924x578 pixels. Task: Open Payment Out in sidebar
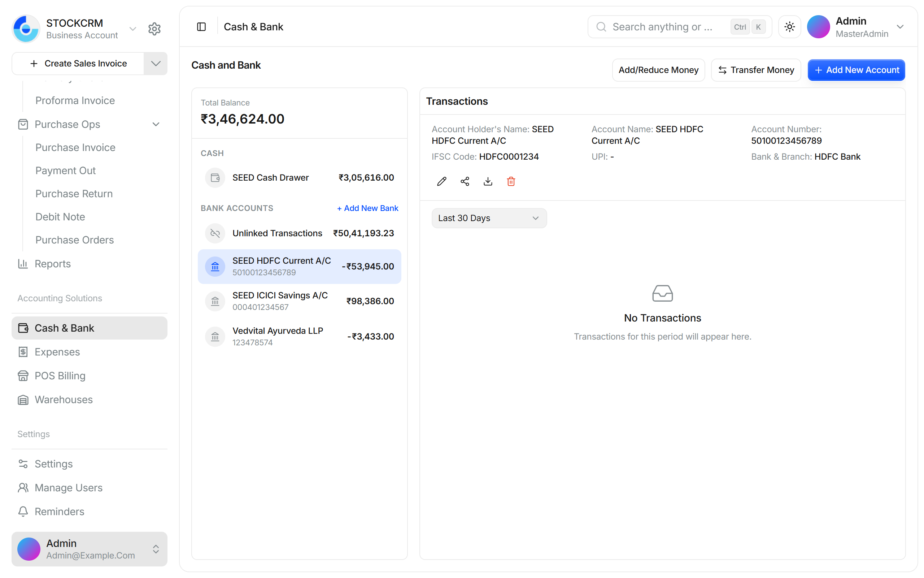(65, 171)
